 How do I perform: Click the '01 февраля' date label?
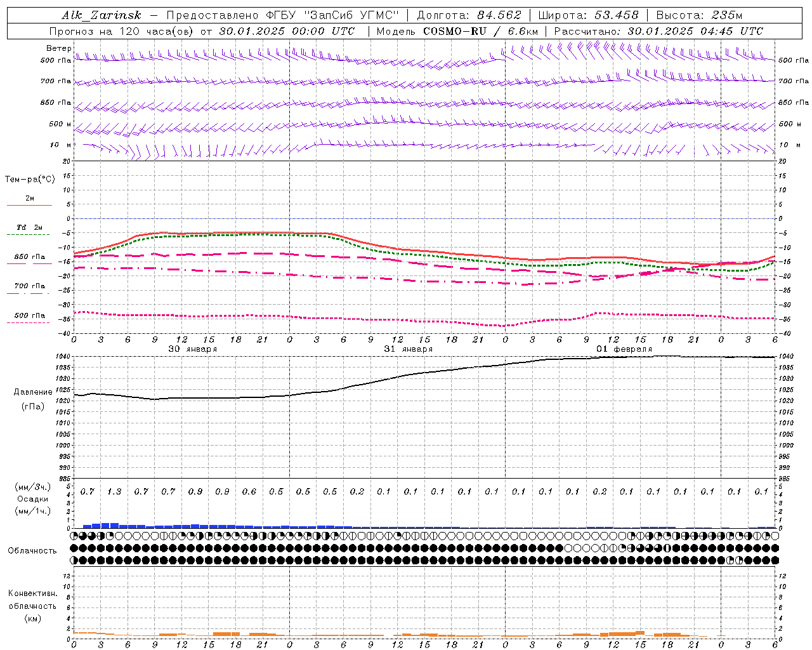(624, 348)
